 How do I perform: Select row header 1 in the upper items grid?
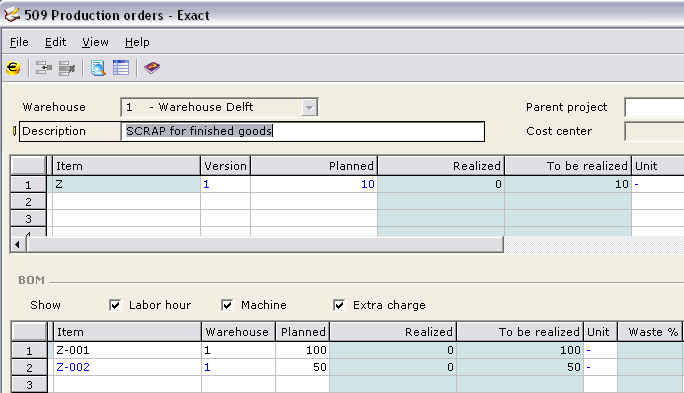pyautogui.click(x=28, y=185)
